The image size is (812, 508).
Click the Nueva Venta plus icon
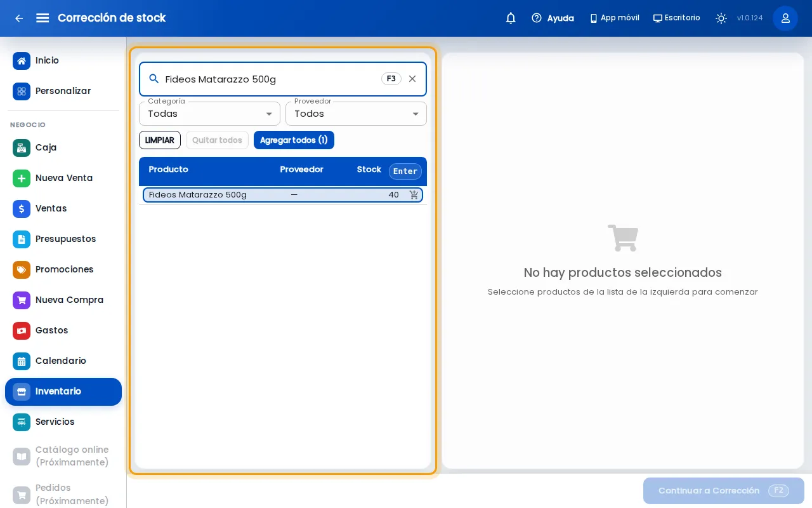(x=22, y=178)
